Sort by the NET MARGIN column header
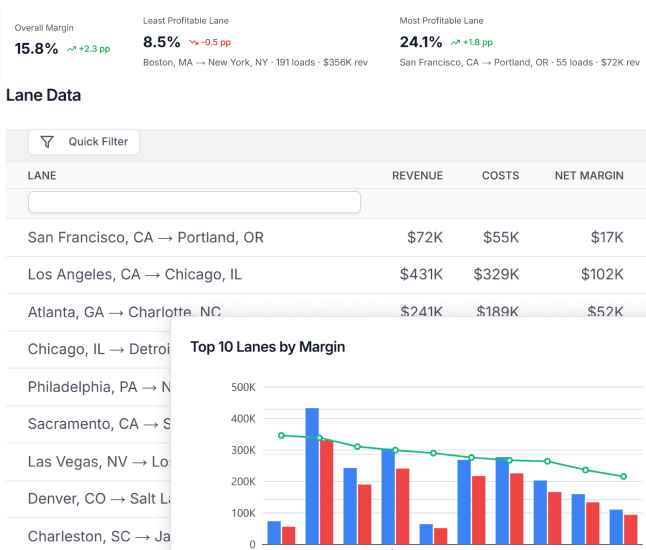The width and height of the screenshot is (646, 550). [x=589, y=176]
